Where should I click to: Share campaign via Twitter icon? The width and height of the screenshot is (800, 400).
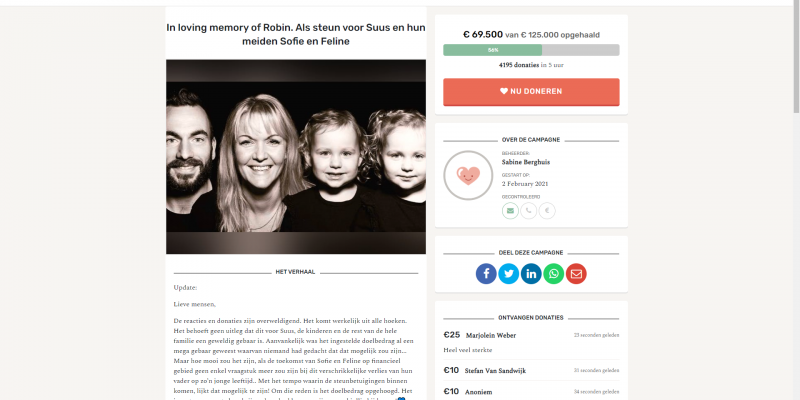(509, 274)
